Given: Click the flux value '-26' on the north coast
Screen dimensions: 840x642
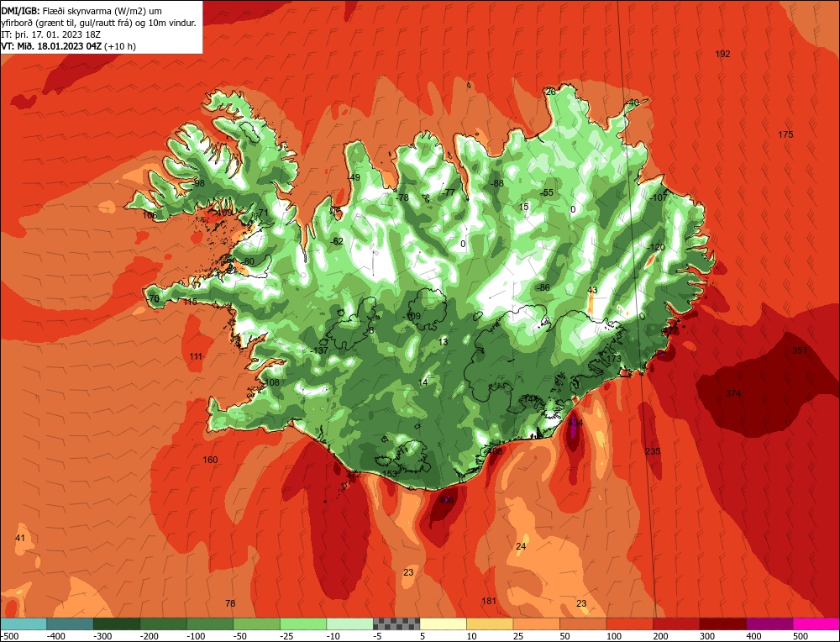Looking at the screenshot, I should pos(549,92).
